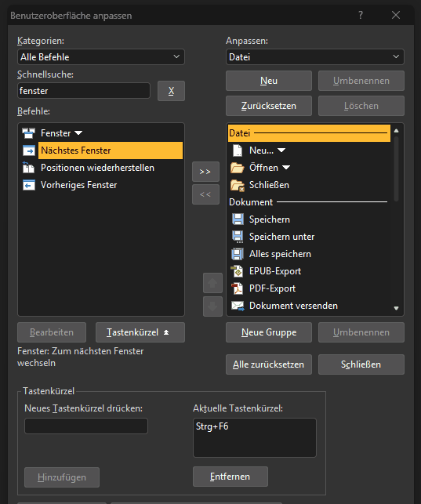Click the PDF-Export icon

[238, 288]
